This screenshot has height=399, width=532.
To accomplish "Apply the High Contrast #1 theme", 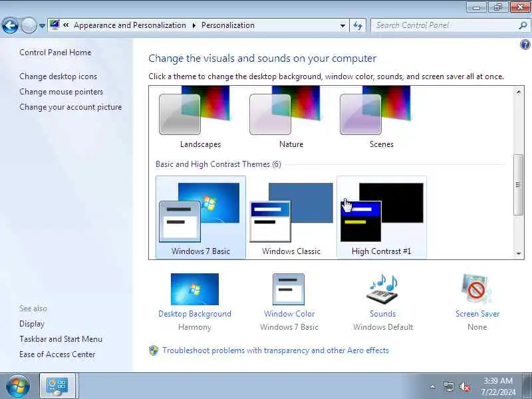I will point(381,217).
